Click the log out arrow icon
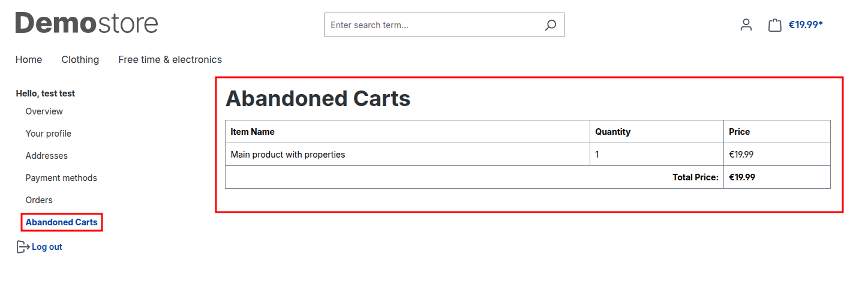This screenshot has height=284, width=868. tap(23, 247)
